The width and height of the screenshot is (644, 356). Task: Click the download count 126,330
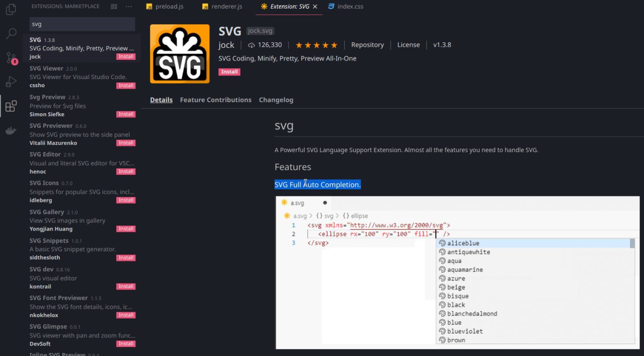coord(265,45)
